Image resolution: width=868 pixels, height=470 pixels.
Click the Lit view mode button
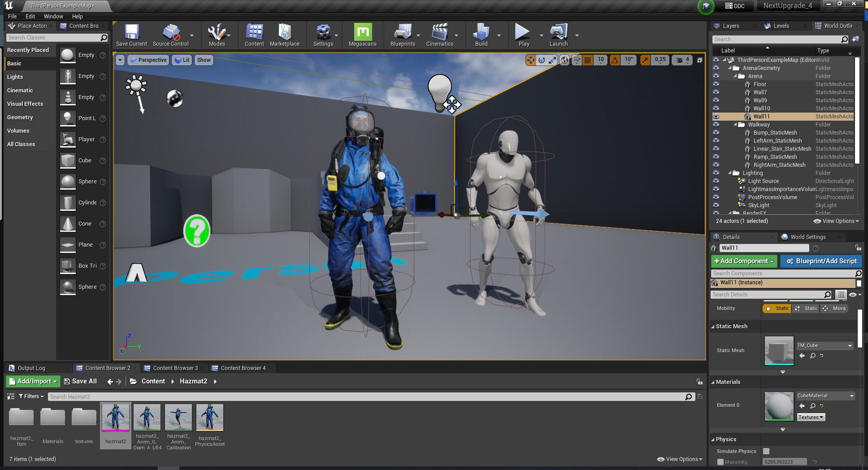(182, 60)
